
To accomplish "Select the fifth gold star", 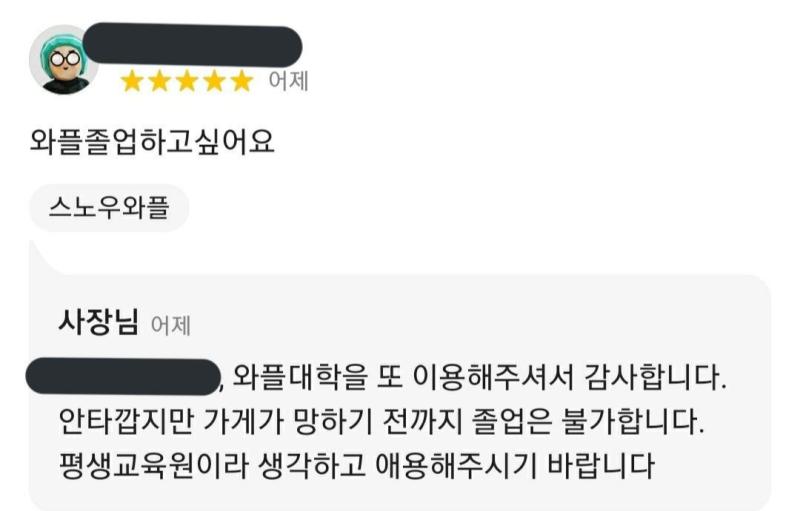I will (x=241, y=81).
